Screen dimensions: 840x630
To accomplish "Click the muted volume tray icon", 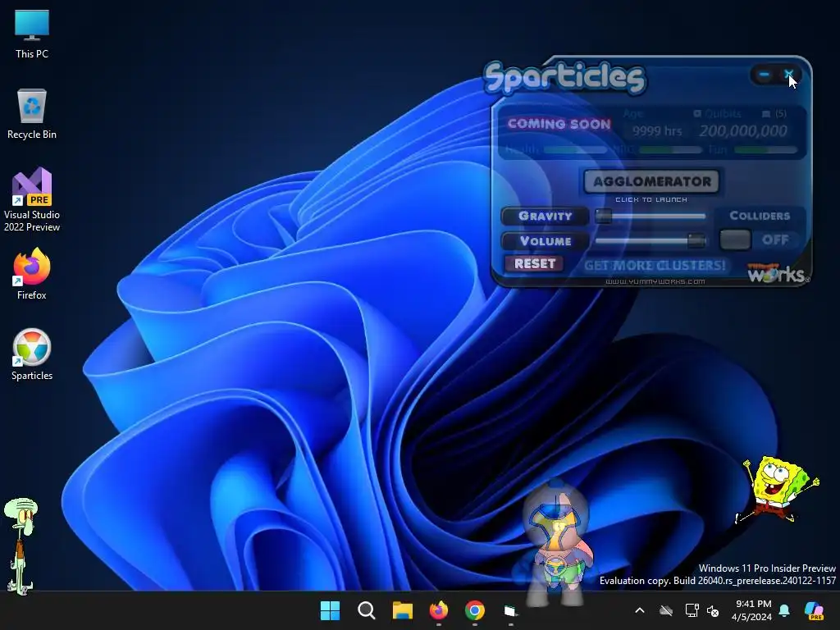I will 713,610.
